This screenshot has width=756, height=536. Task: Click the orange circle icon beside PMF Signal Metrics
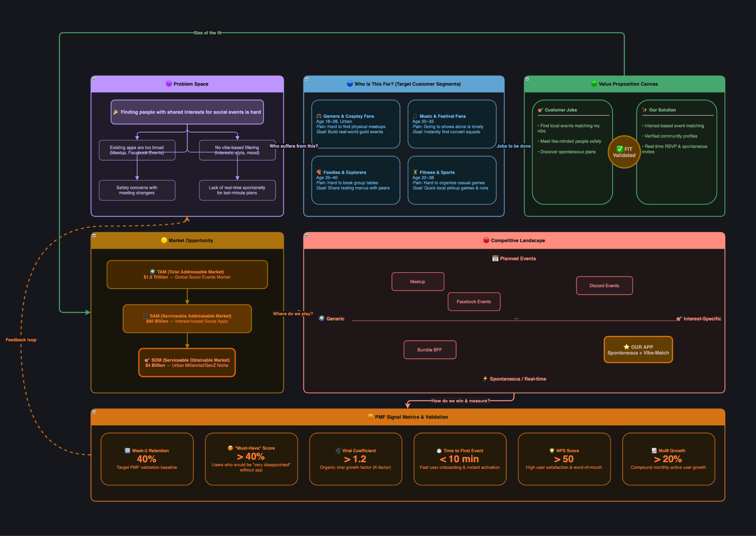[x=371, y=417]
